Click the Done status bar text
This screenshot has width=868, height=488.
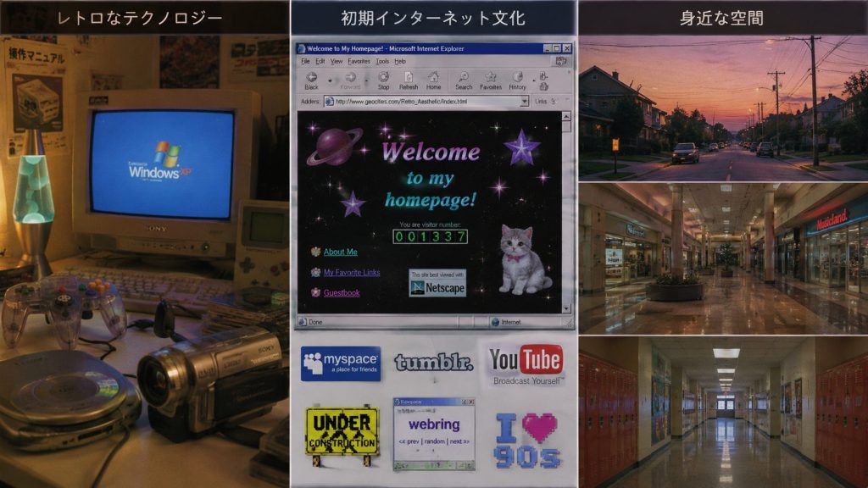315,322
